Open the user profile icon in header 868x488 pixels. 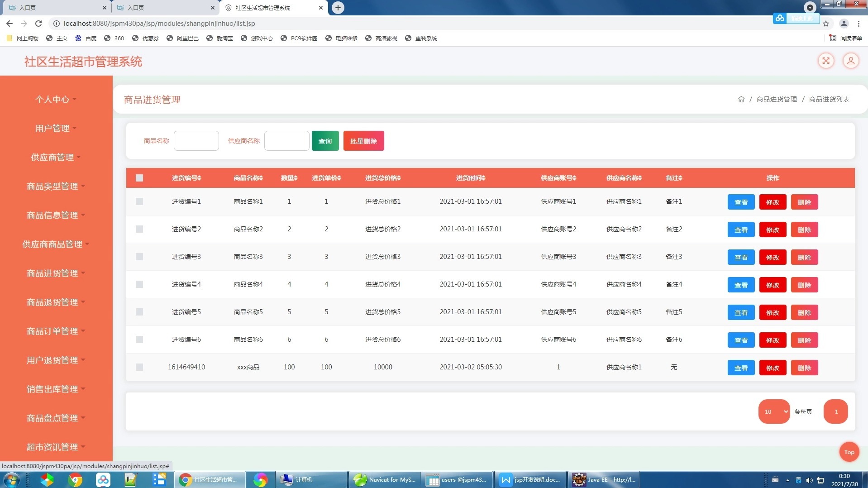[851, 61]
